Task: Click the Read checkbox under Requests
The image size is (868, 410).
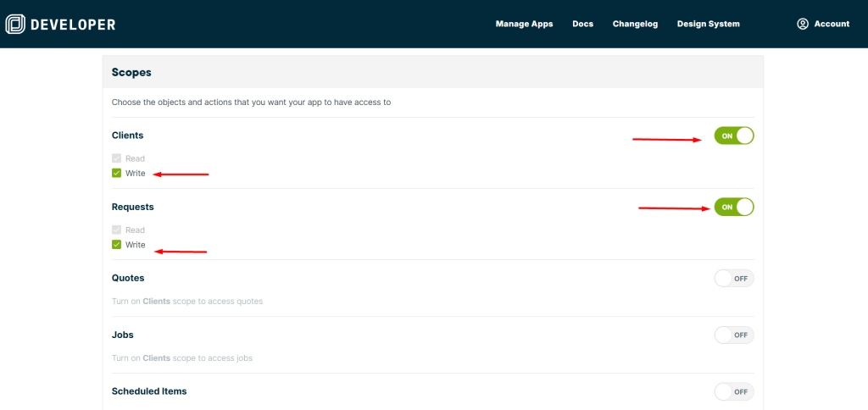Action: tap(117, 230)
